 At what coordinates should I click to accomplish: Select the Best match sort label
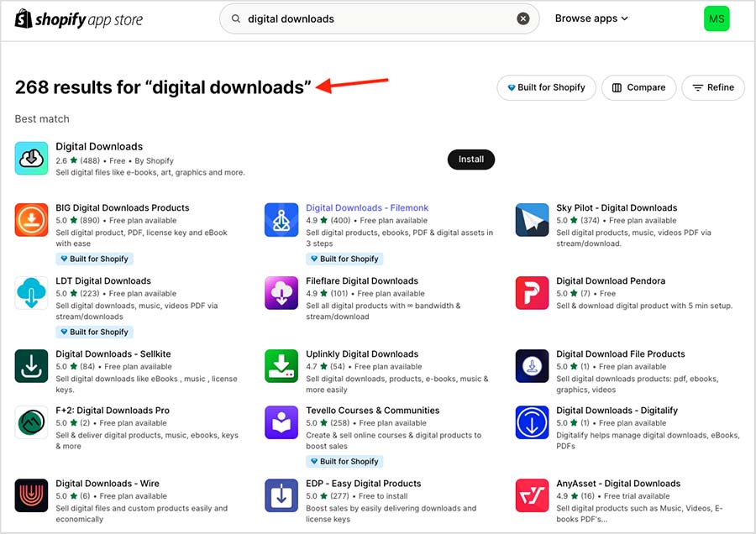tap(42, 119)
